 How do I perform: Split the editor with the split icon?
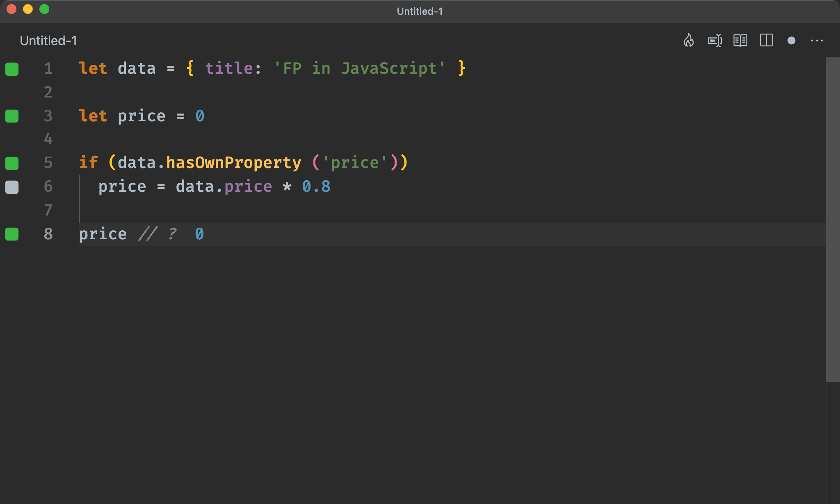pos(766,41)
